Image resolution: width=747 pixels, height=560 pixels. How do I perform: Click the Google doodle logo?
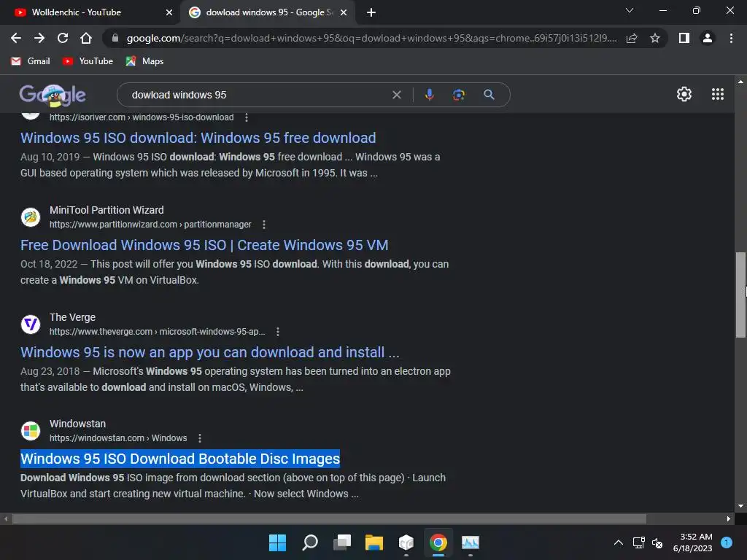(53, 96)
